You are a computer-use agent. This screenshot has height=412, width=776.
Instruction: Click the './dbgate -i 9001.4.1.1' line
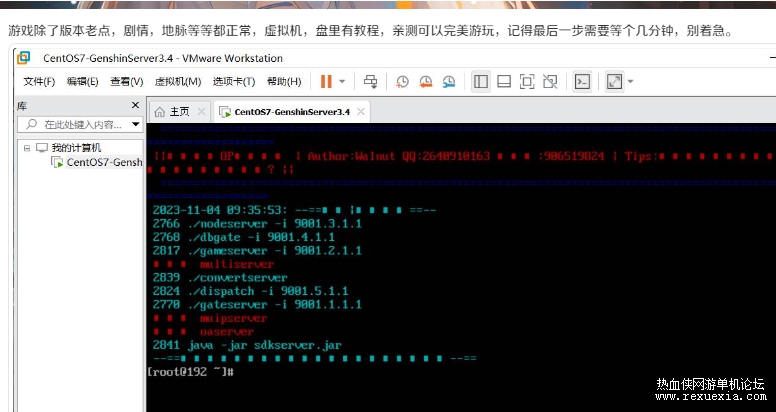tap(243, 237)
